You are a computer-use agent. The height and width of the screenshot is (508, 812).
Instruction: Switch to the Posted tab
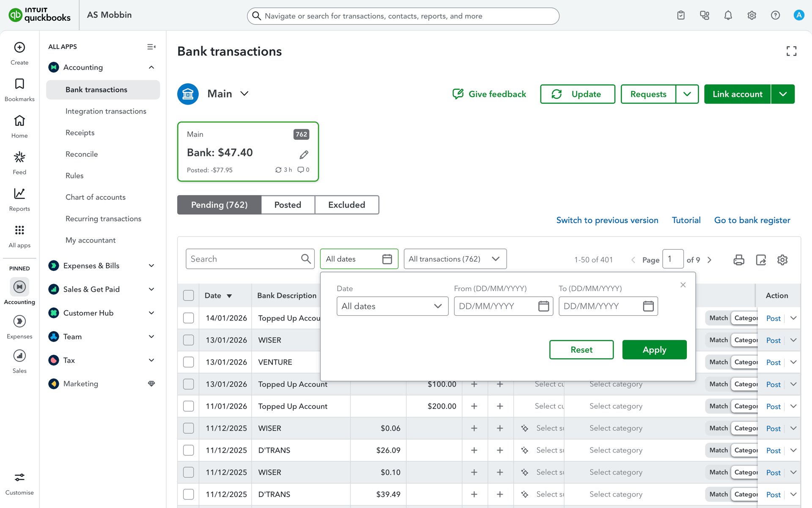click(288, 205)
